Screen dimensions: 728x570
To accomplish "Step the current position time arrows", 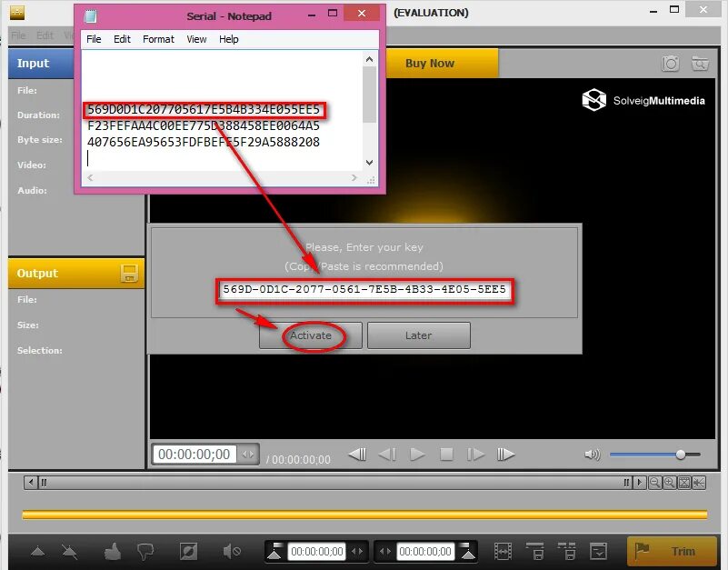I will 248,455.
